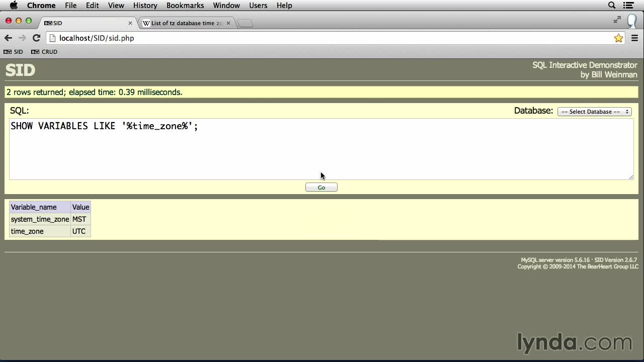The image size is (644, 362).
Task: Open the History menu
Action: pos(145,6)
